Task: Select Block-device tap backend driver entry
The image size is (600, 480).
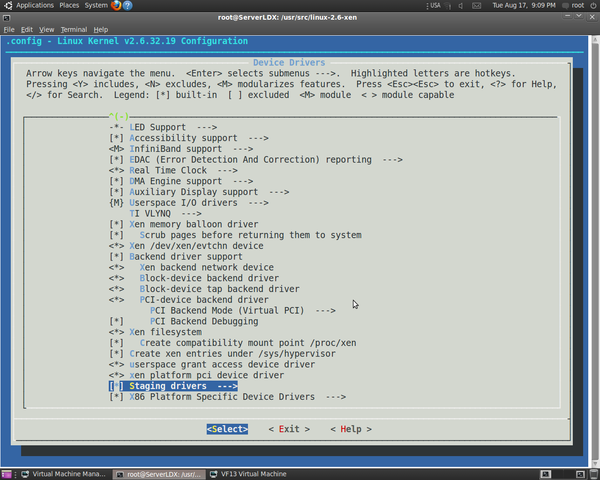Action: coord(204,289)
